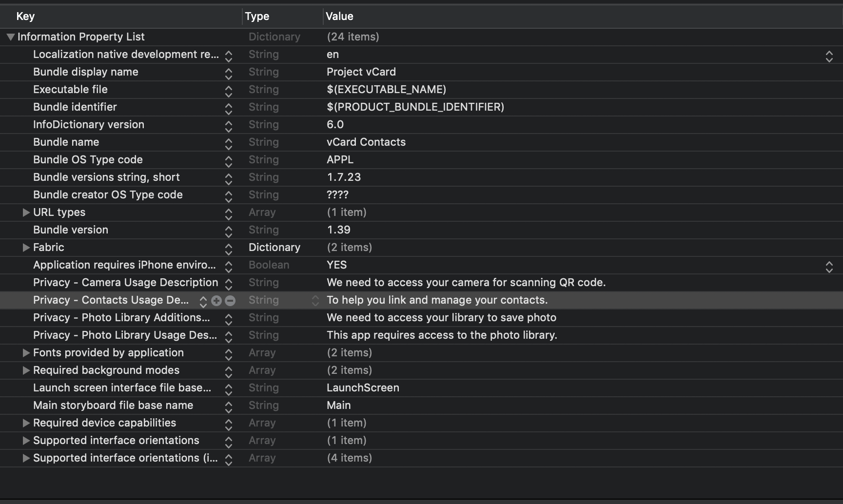The image size is (843, 504).
Task: Click the plus icon on Contacts Usage row
Action: tap(216, 301)
